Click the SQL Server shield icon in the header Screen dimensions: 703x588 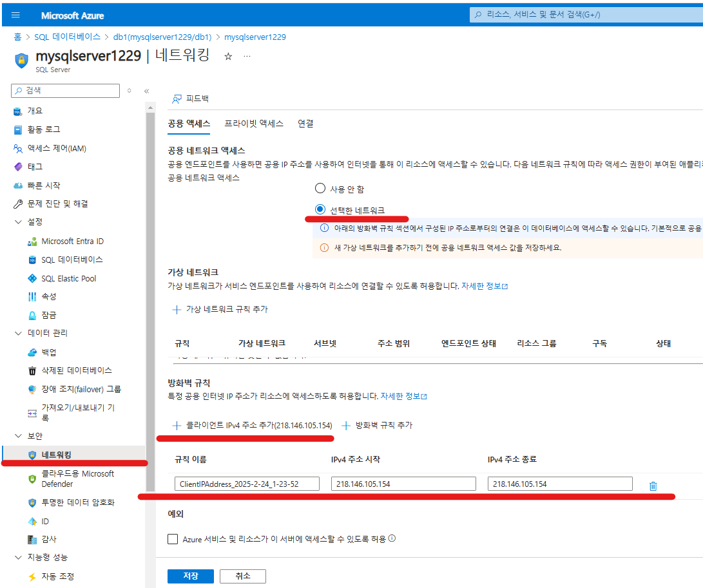point(21,60)
